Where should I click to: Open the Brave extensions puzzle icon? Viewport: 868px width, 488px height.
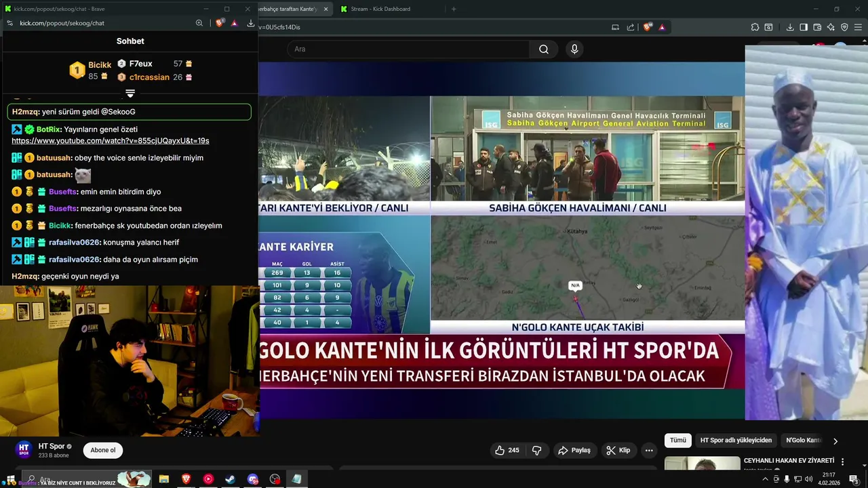pos(755,27)
